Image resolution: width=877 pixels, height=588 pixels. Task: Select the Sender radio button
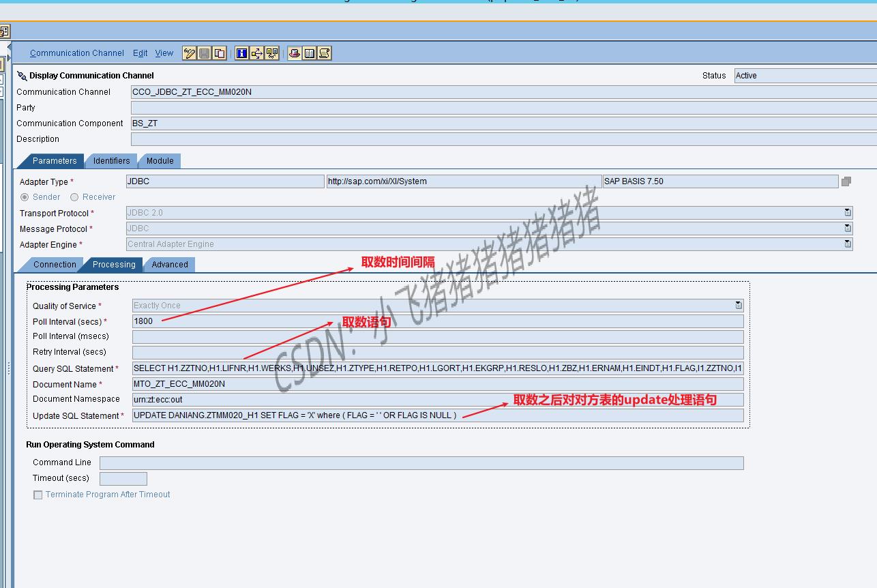[x=25, y=197]
